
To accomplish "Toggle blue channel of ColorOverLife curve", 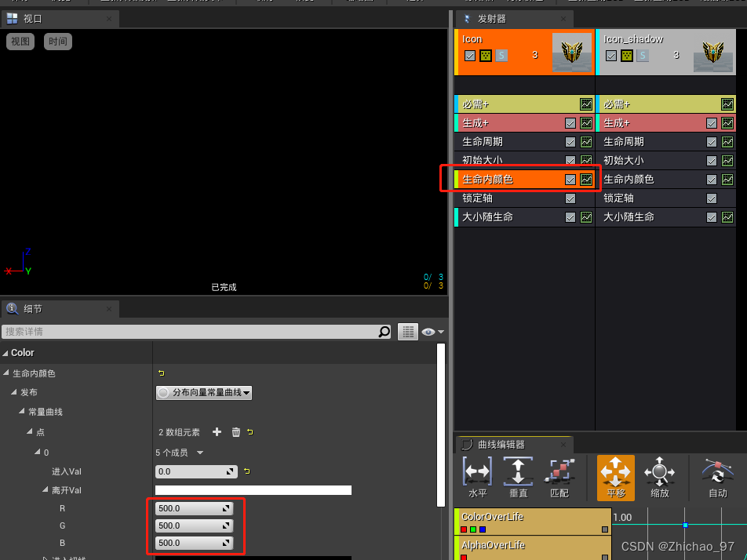I will [483, 529].
